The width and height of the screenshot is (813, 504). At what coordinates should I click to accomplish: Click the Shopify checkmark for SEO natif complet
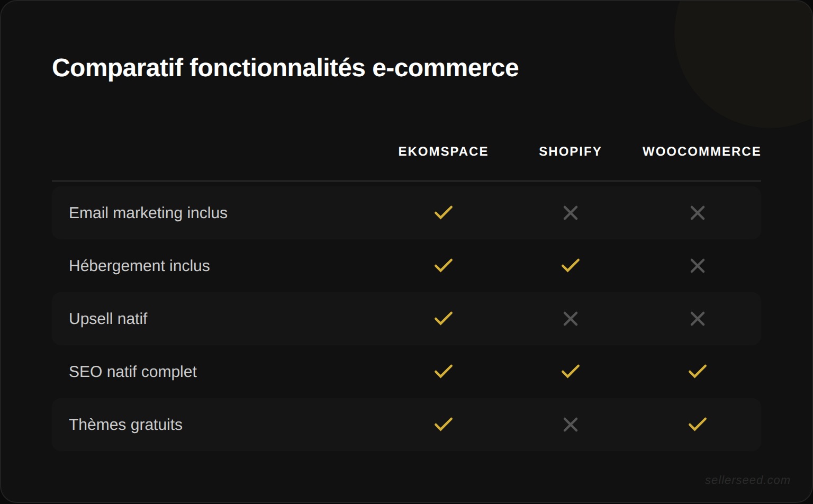tap(570, 372)
